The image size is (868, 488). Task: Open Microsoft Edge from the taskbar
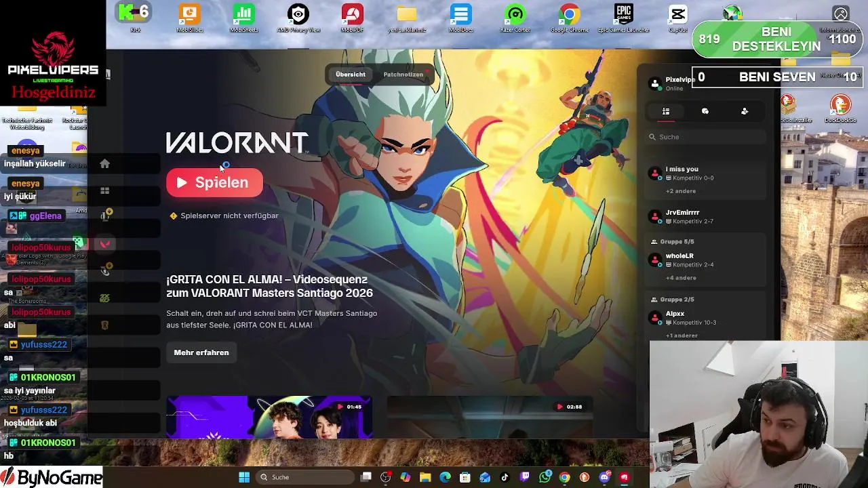[446, 477]
